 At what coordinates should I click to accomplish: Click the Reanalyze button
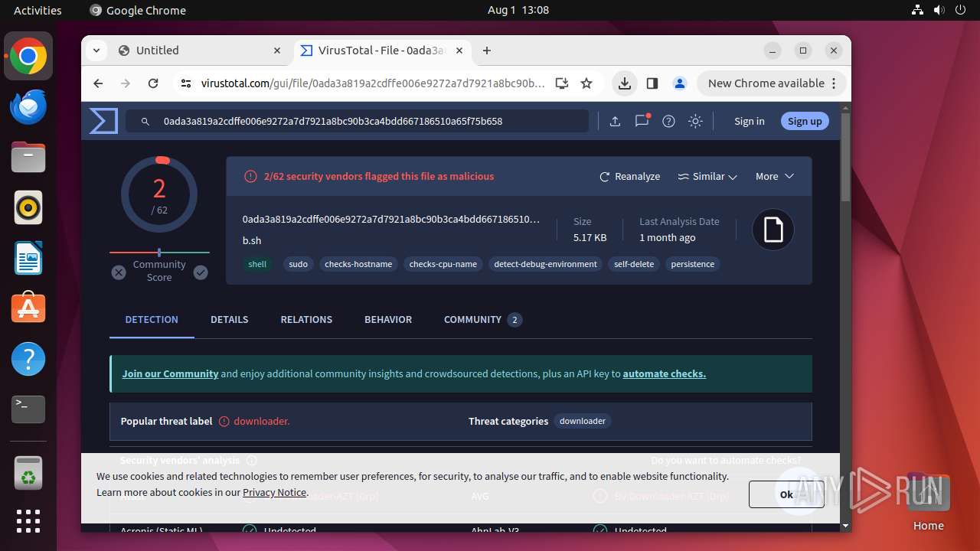tap(629, 176)
